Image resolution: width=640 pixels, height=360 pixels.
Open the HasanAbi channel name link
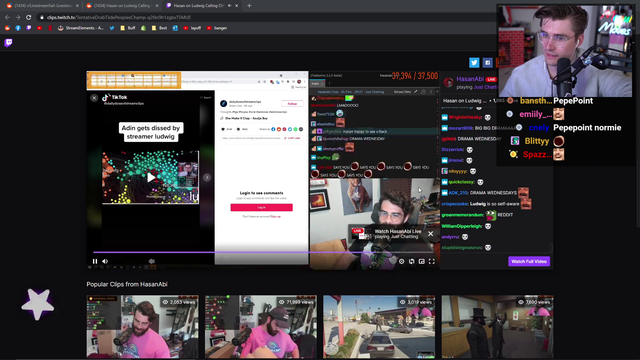470,79
